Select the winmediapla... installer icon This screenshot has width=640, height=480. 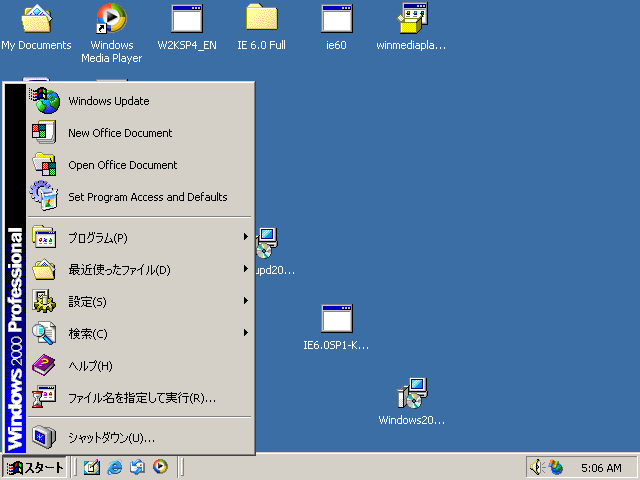[412, 19]
